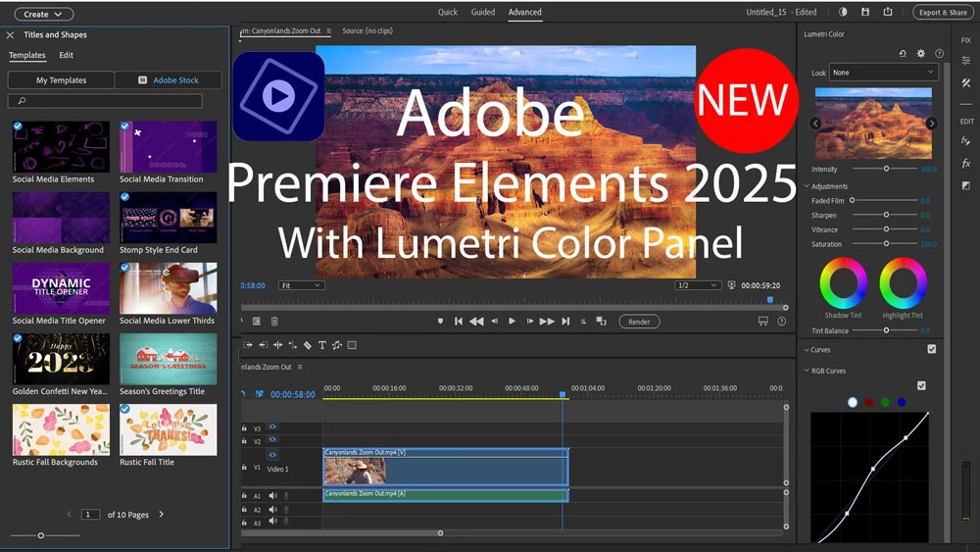
Task: Click the save disk icon in top bar
Action: pyautogui.click(x=865, y=12)
